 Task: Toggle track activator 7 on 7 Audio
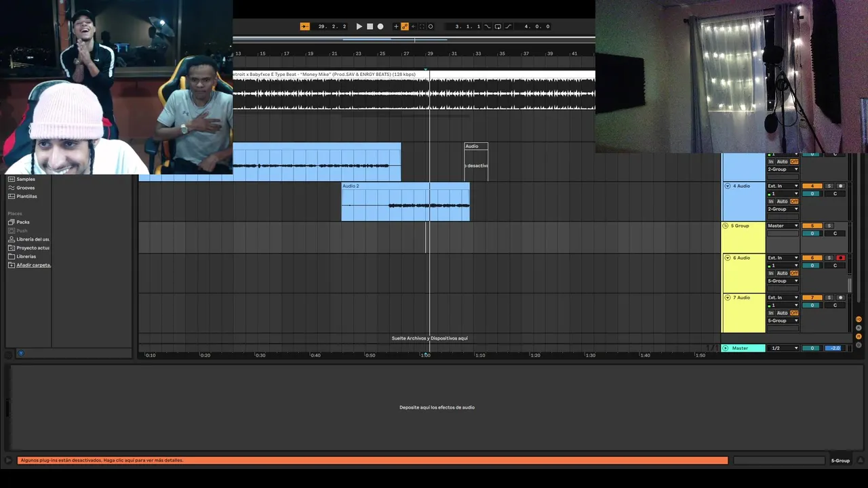[812, 298]
